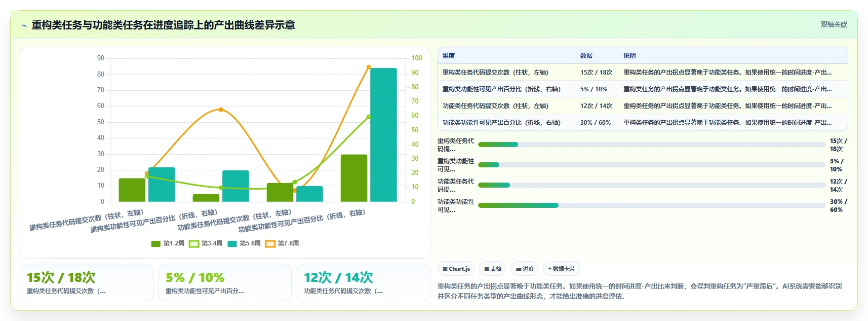
Task: Toggle the 第5-6周 legend item
Action: (244, 243)
